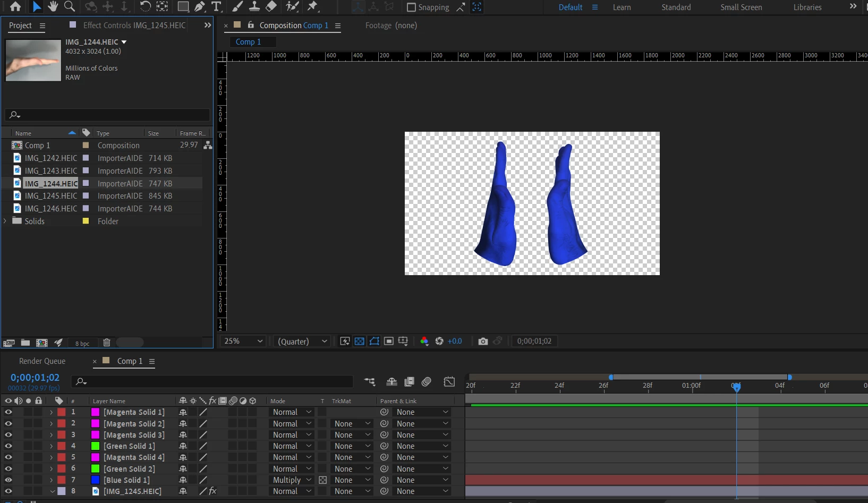Select the Hand tool
Image resolution: width=868 pixels, height=503 pixels.
pyautogui.click(x=53, y=6)
